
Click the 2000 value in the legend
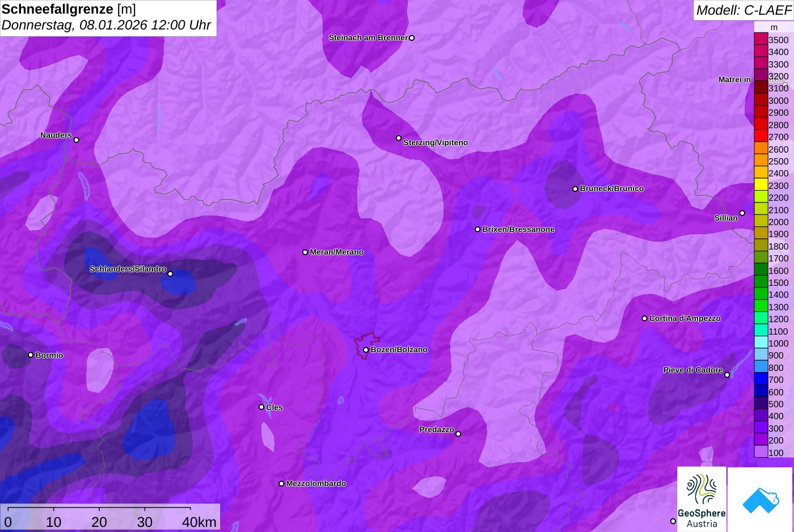point(778,222)
